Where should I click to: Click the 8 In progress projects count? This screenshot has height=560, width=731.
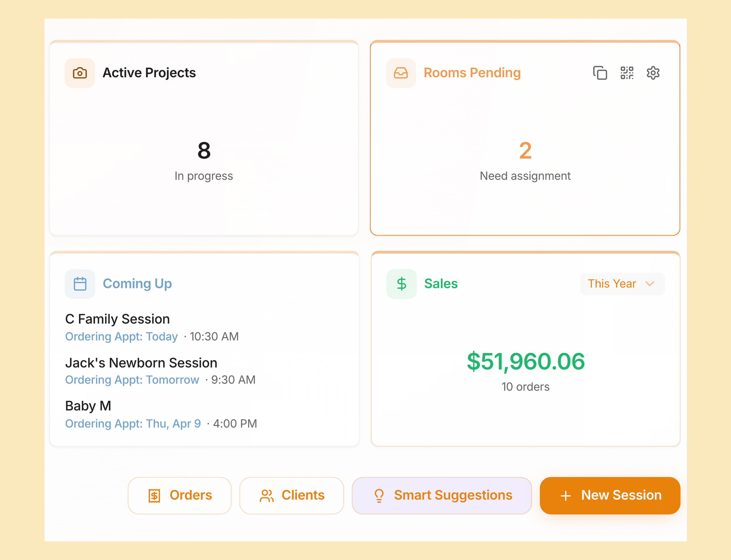[x=204, y=151]
